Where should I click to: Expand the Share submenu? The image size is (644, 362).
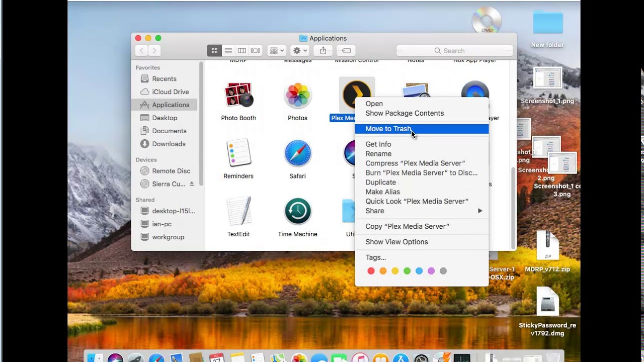click(x=422, y=211)
